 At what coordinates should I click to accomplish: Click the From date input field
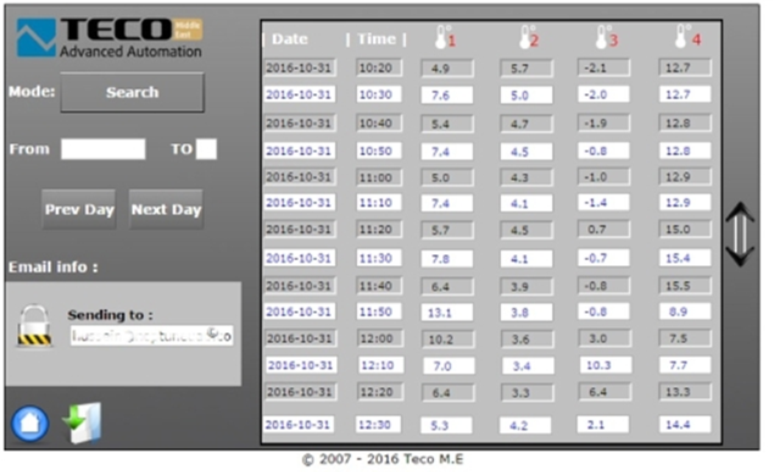tap(103, 149)
